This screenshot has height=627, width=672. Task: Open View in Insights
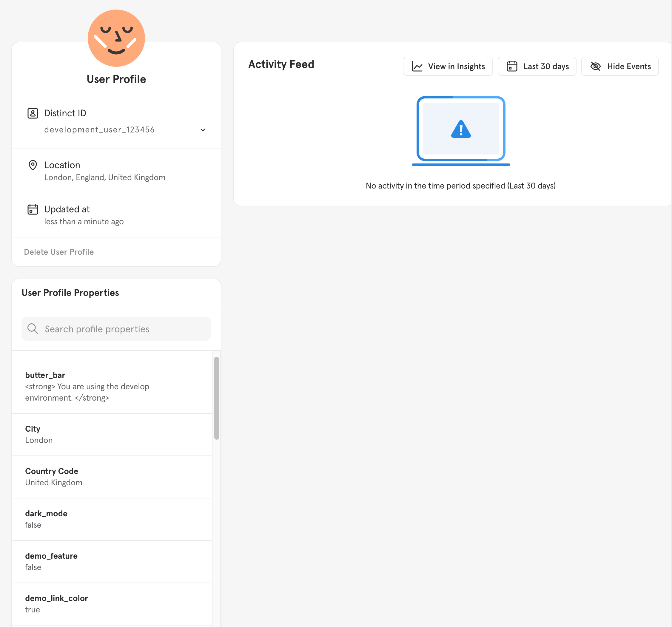click(448, 66)
